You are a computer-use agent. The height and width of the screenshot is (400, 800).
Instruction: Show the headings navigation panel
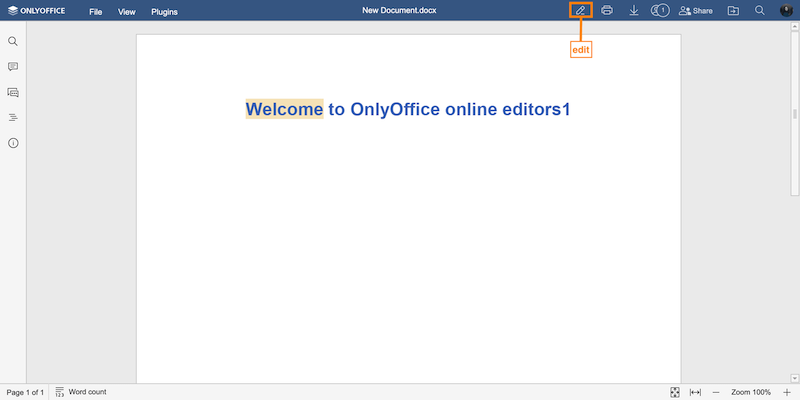13,118
